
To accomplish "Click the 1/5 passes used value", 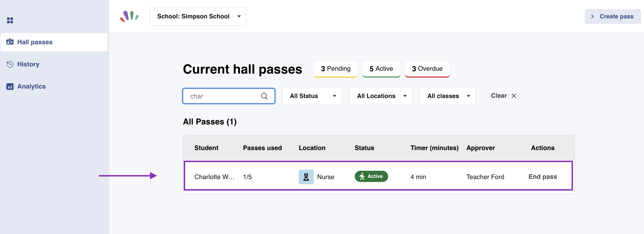I will [248, 177].
